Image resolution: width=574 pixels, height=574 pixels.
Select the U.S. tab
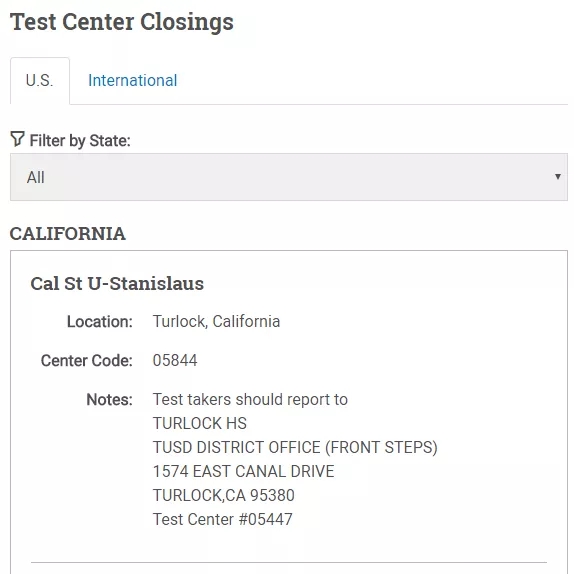tap(40, 81)
